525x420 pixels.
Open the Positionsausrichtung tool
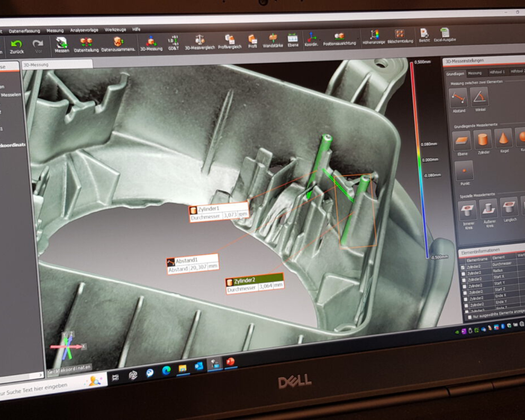point(339,39)
